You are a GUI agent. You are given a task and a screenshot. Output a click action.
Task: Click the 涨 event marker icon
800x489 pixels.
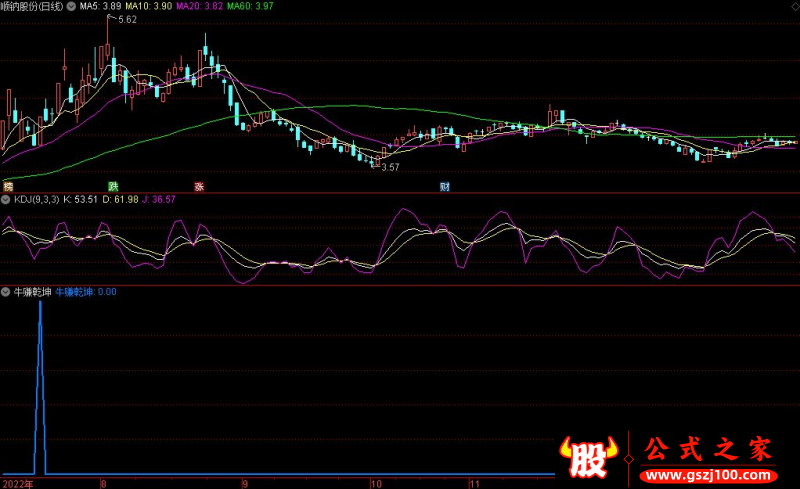(x=199, y=187)
